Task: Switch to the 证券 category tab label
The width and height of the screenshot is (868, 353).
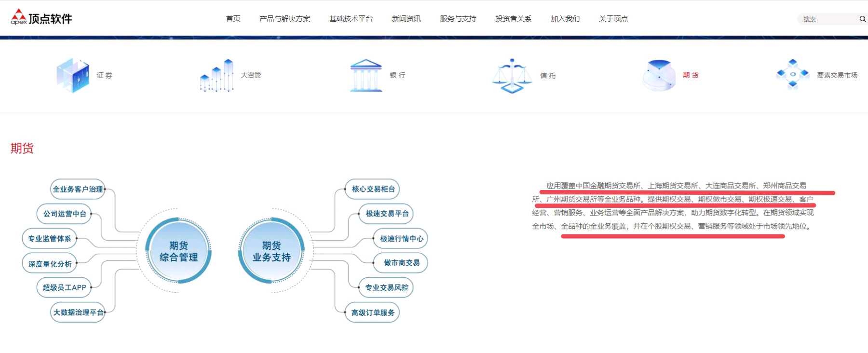Action: 104,75
